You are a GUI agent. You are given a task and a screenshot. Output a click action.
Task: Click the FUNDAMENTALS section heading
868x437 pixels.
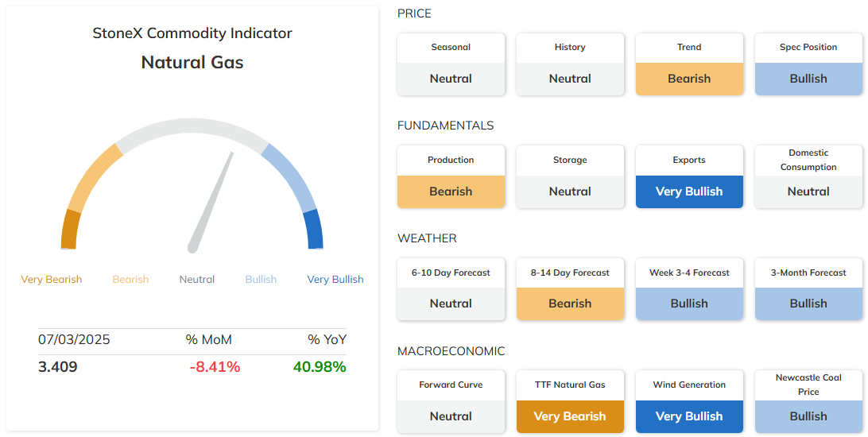pyautogui.click(x=446, y=126)
